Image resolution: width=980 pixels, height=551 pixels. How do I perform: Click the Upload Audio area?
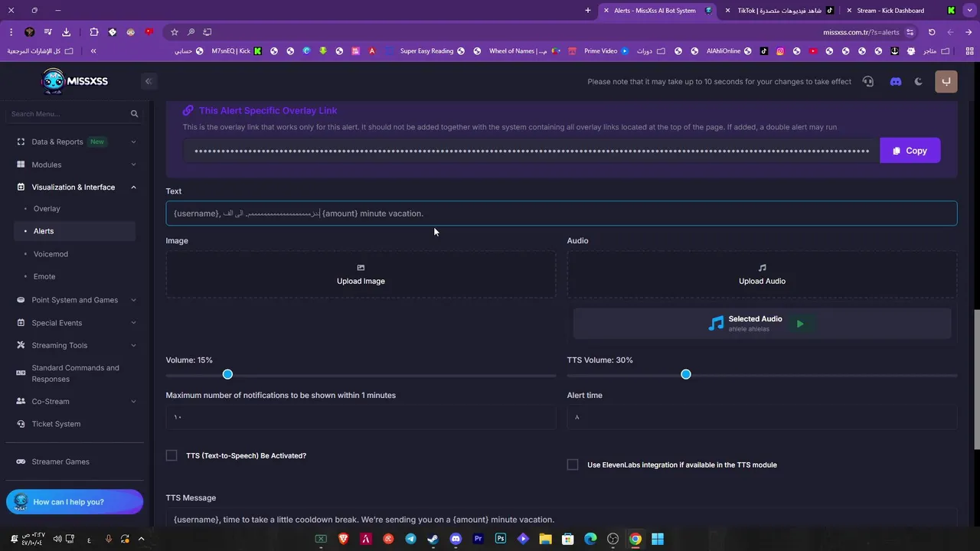coord(762,274)
